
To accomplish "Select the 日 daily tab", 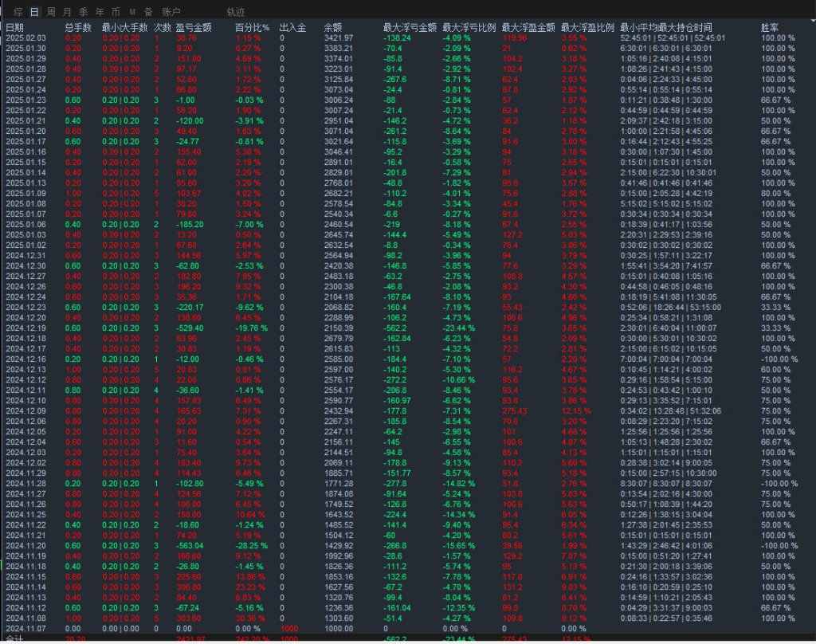I will click(33, 12).
